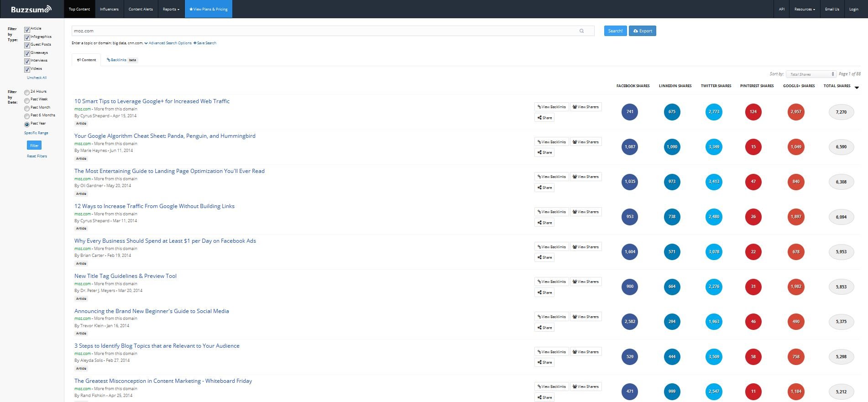Viewport: 868px width, 402px height.
Task: Click LinkedIn shares circle showing 675
Action: pos(672,112)
